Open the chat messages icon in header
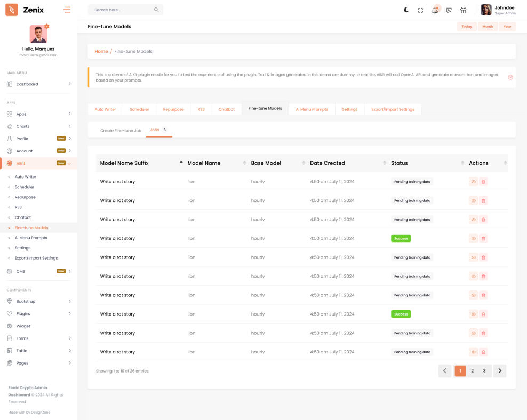 pyautogui.click(x=449, y=10)
